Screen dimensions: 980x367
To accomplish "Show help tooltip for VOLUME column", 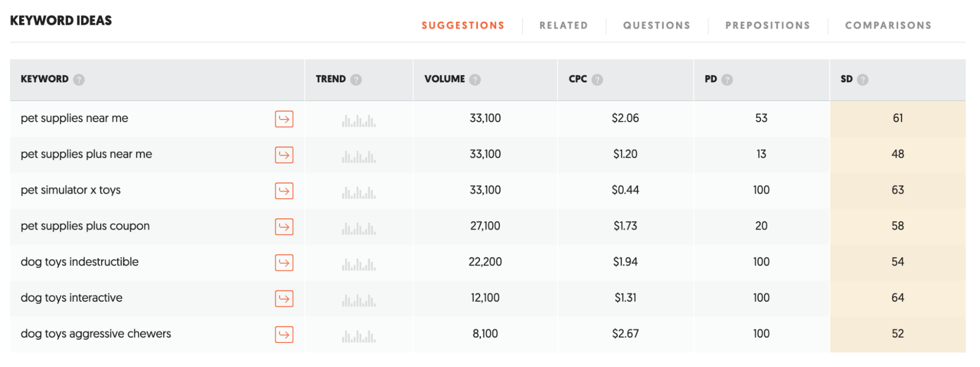I will [x=475, y=79].
